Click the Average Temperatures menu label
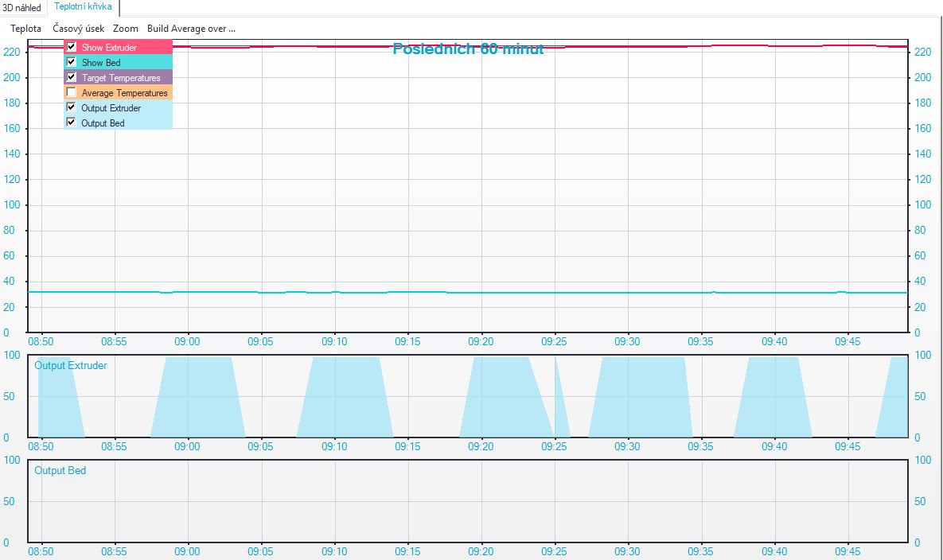Image resolution: width=943 pixels, height=560 pixels. tap(124, 93)
